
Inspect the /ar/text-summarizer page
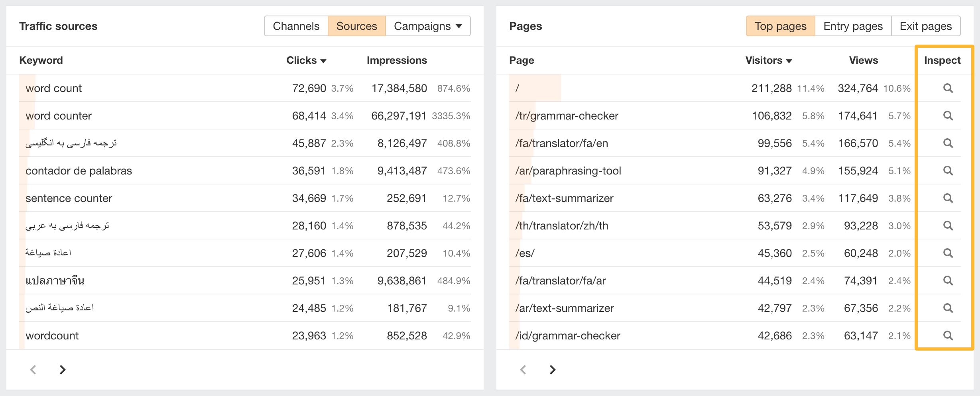coord(948,308)
